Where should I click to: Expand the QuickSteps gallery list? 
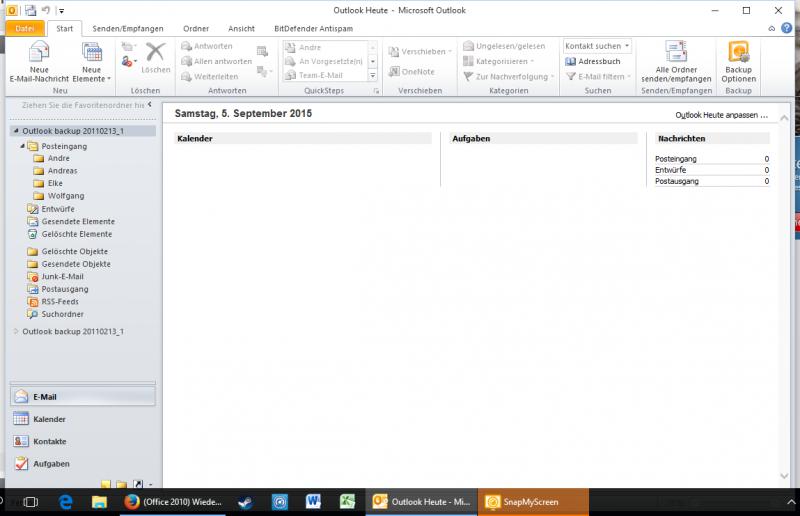[x=373, y=76]
